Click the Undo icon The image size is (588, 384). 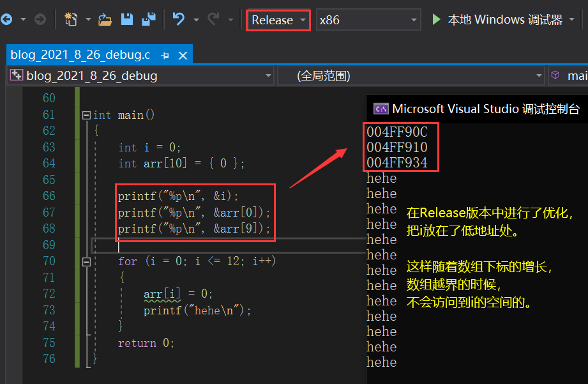click(179, 19)
